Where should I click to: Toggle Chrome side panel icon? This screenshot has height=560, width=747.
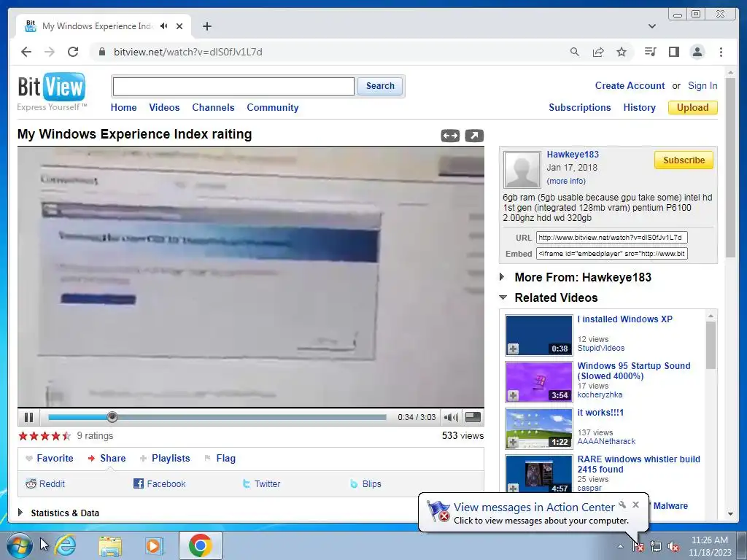pos(673,52)
